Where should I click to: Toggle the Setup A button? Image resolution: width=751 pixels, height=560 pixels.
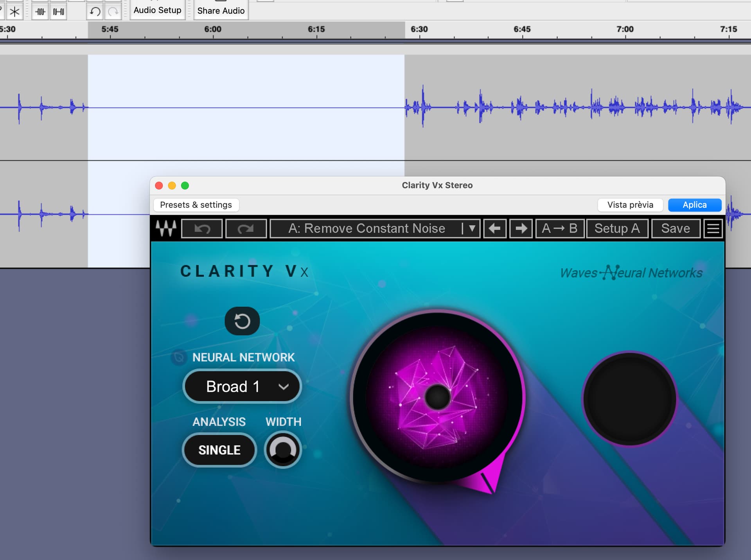[x=617, y=228]
